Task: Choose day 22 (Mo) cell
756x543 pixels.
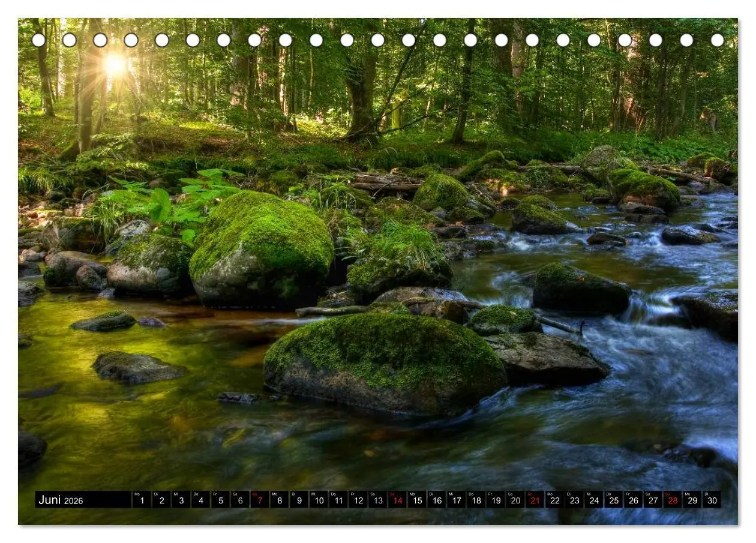Action: point(554,499)
